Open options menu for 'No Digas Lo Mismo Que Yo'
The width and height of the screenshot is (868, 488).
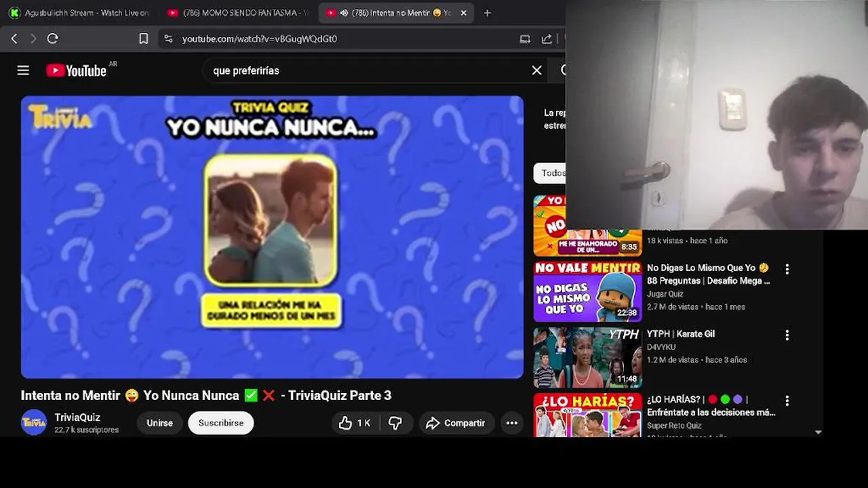pos(787,269)
